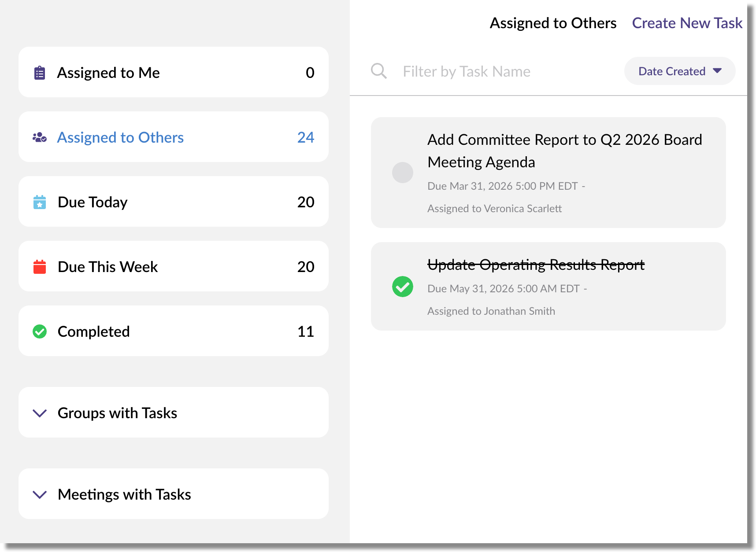Uncheck the Update Operating Results Report task
Image resolution: width=756 pixels, height=552 pixels.
402,287
